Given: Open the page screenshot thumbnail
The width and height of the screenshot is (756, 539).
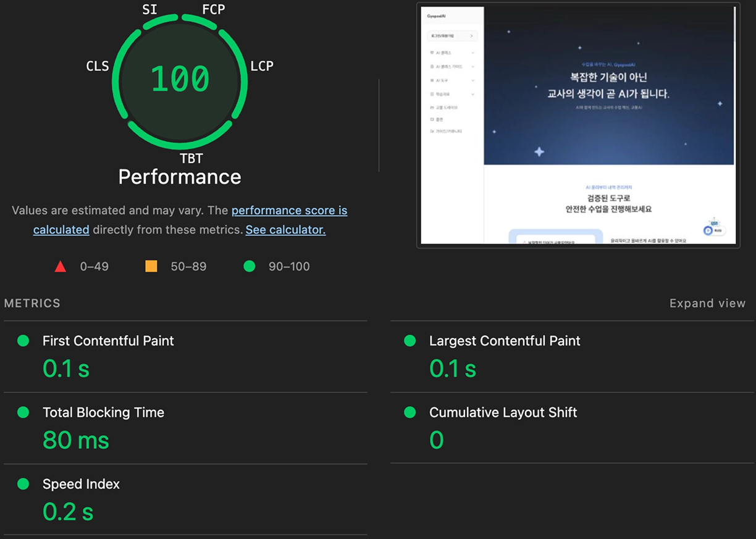Looking at the screenshot, I should [x=577, y=125].
